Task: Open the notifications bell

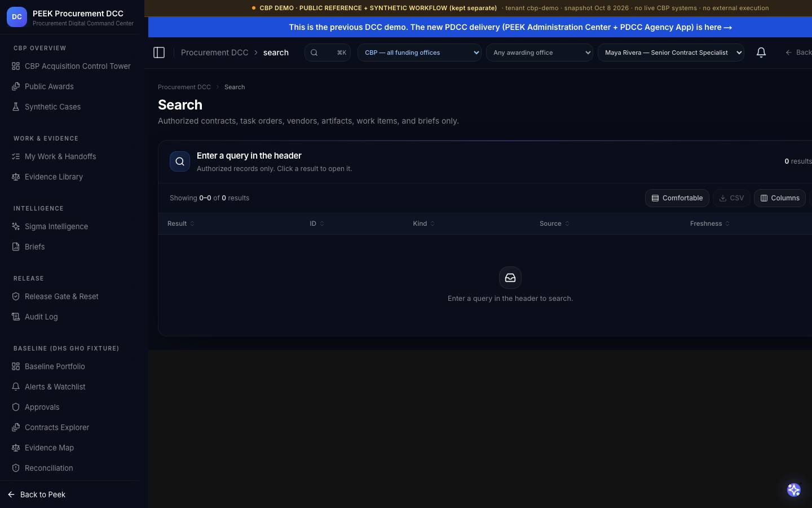Action: [761, 52]
